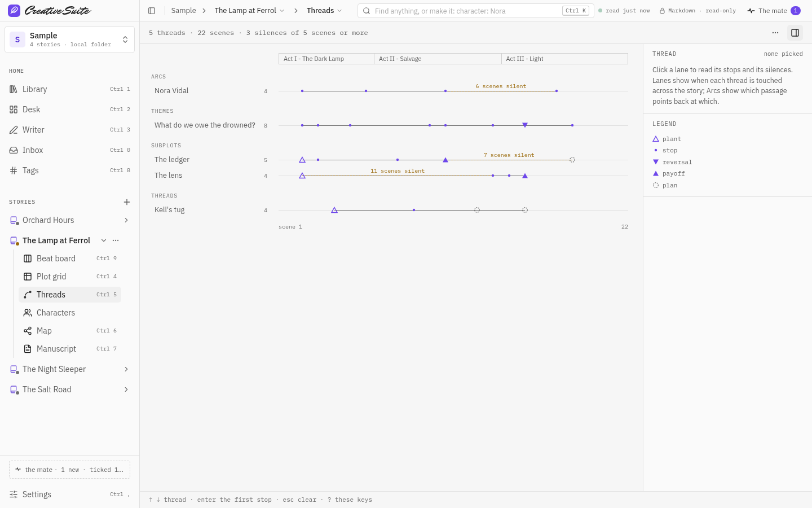This screenshot has height=508, width=812.
Task: Click Act III - Light header segment
Action: 564,59
